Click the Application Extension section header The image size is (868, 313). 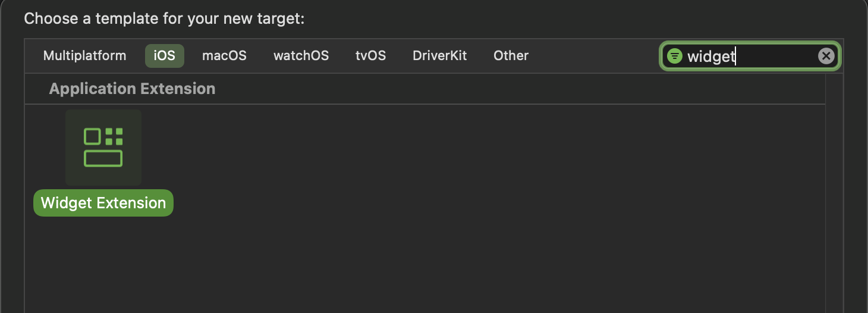(132, 89)
